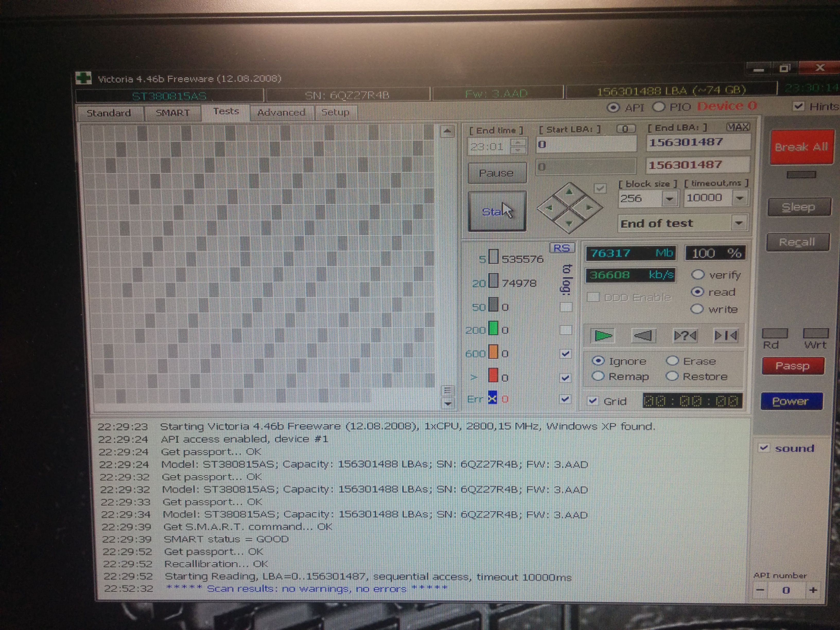Click the MAX end LBA icon

pyautogui.click(x=738, y=127)
